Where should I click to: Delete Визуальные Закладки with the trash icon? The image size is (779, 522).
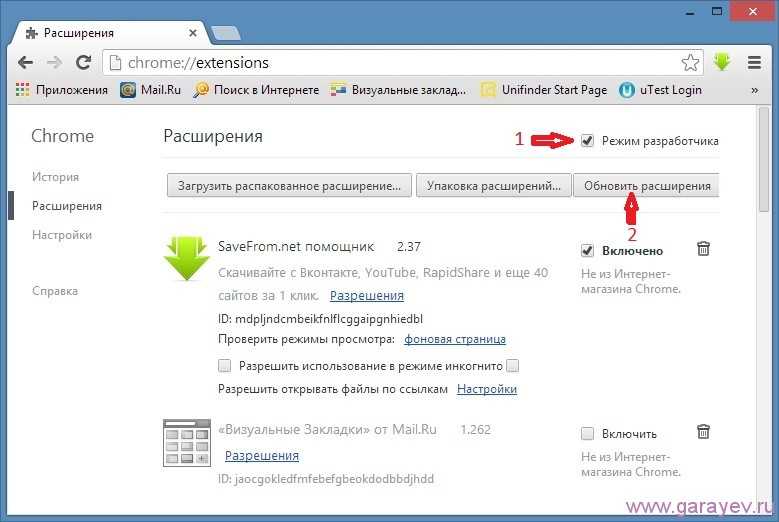[x=703, y=432]
